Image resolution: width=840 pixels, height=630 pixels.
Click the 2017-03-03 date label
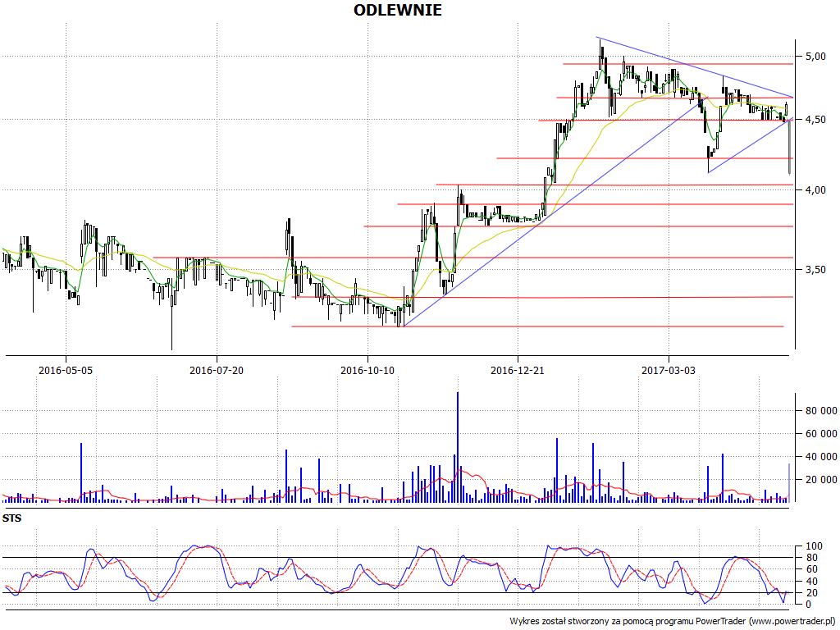(x=669, y=370)
